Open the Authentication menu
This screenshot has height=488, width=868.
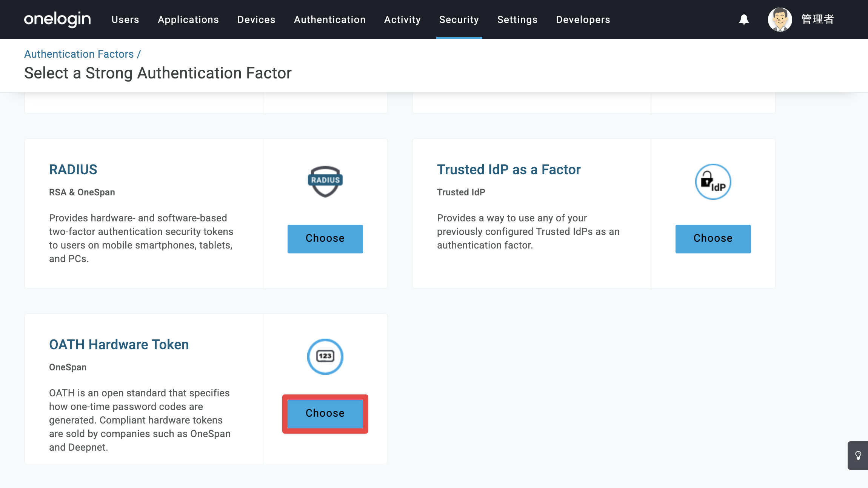point(330,20)
